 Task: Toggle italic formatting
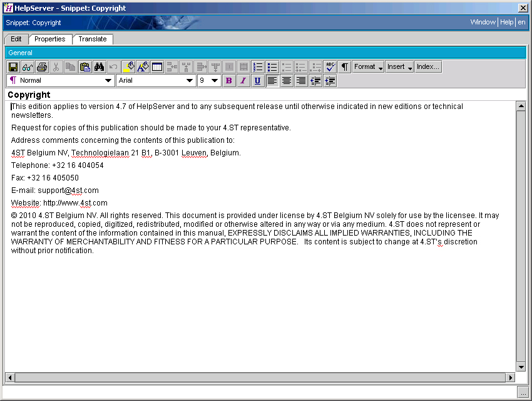pos(243,81)
